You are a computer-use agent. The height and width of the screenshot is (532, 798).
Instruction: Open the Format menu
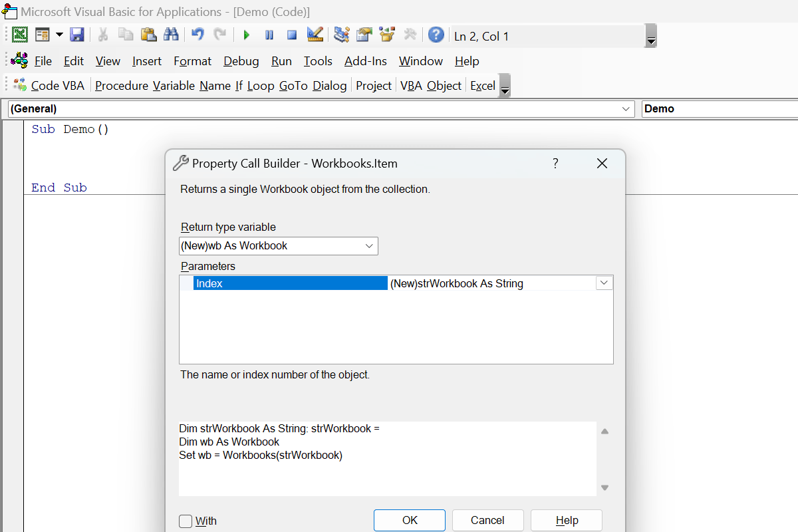click(193, 61)
